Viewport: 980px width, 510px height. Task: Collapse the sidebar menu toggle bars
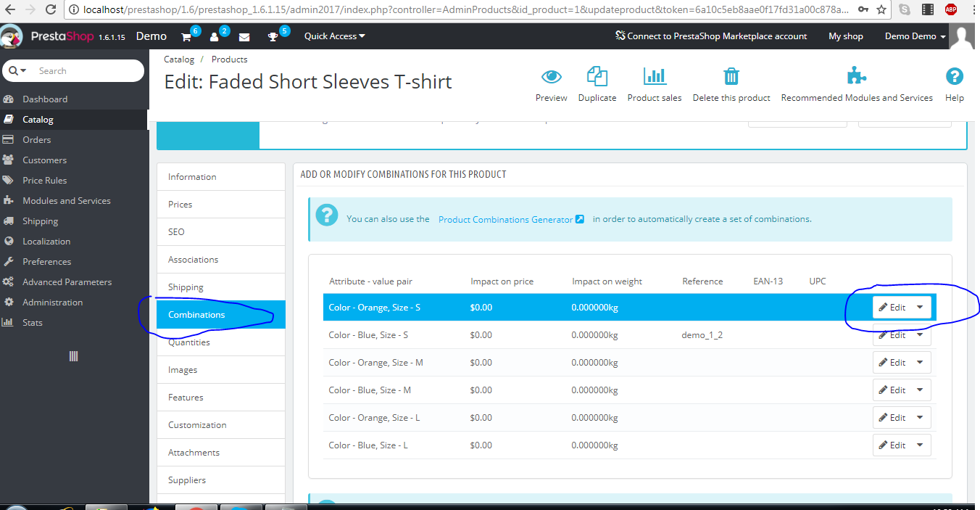[x=73, y=356]
